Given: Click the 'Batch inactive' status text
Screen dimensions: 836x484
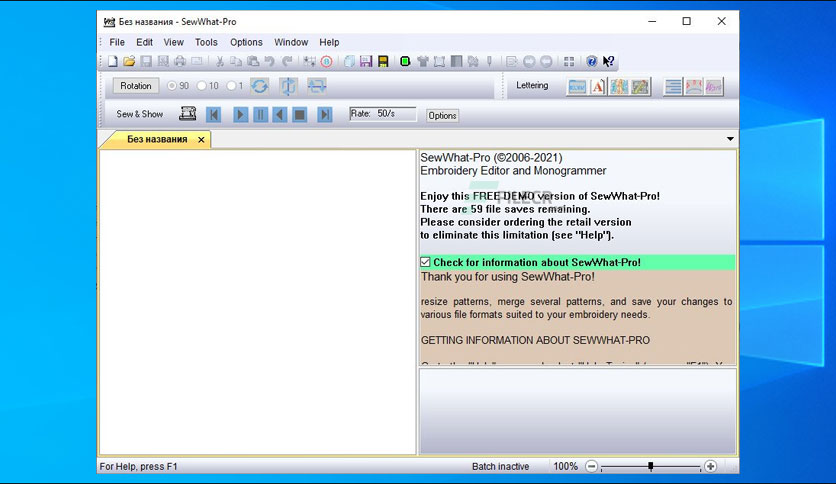Looking at the screenshot, I should (x=500, y=466).
